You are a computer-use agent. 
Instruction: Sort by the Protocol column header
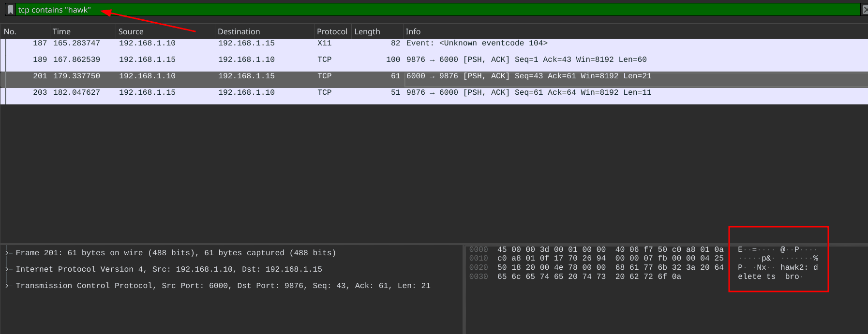pyautogui.click(x=332, y=31)
